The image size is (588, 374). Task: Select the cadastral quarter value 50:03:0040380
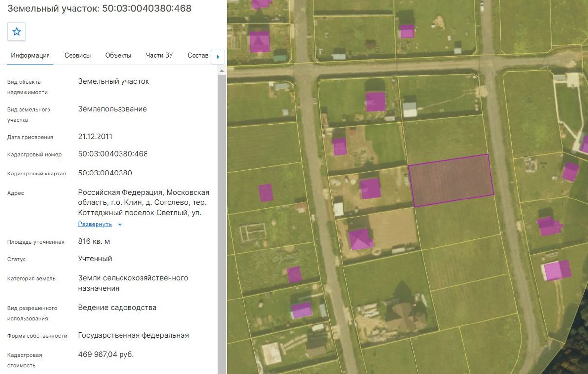pos(105,173)
